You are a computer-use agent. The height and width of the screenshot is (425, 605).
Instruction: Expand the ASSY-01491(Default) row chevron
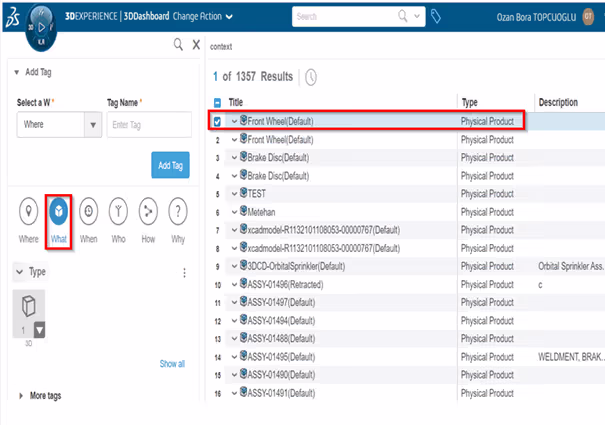coord(234,393)
